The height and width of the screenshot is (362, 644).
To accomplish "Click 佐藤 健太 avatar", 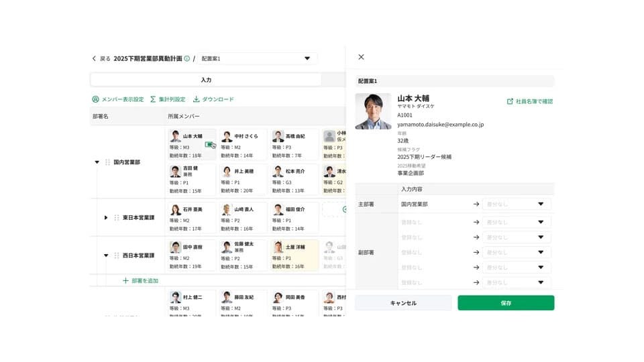I will pyautogui.click(x=227, y=247).
